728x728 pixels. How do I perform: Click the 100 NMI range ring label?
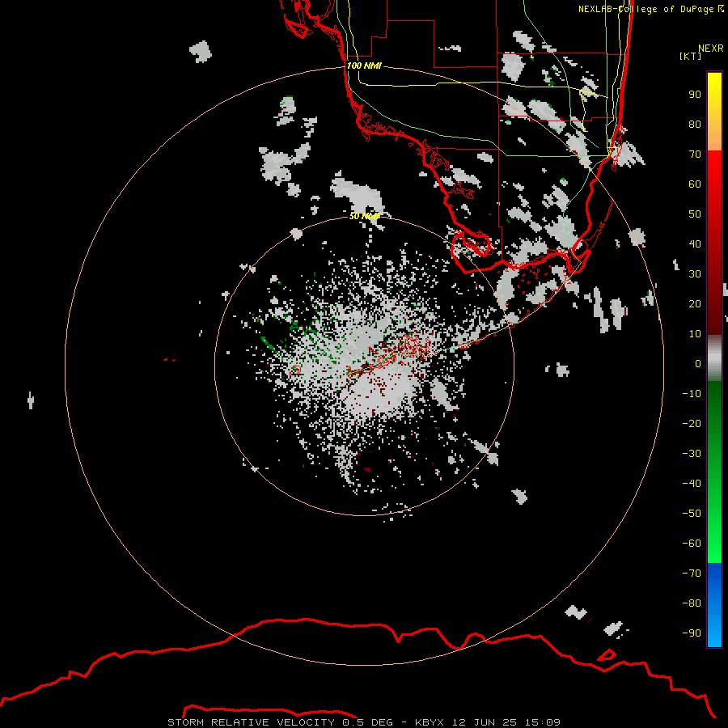click(364, 66)
